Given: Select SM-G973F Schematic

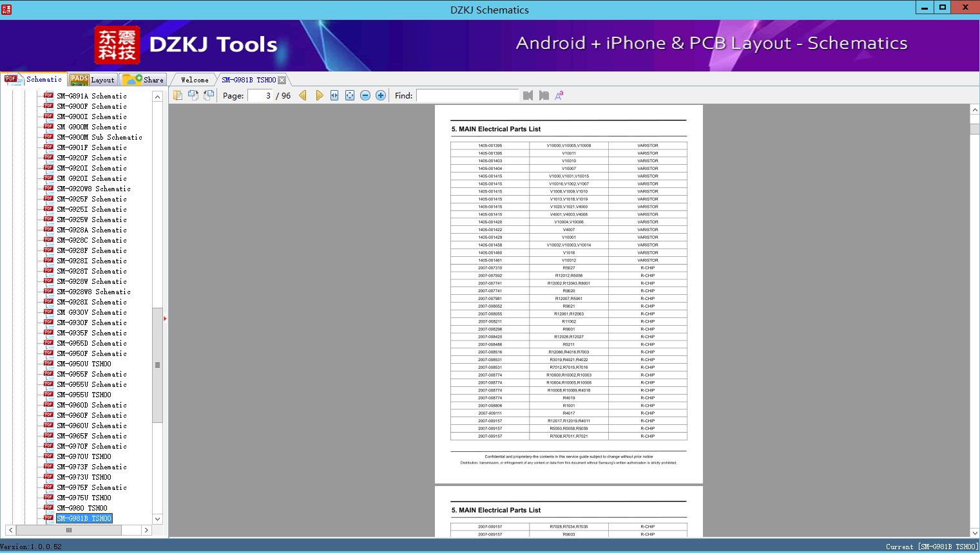Looking at the screenshot, I should pos(91,467).
